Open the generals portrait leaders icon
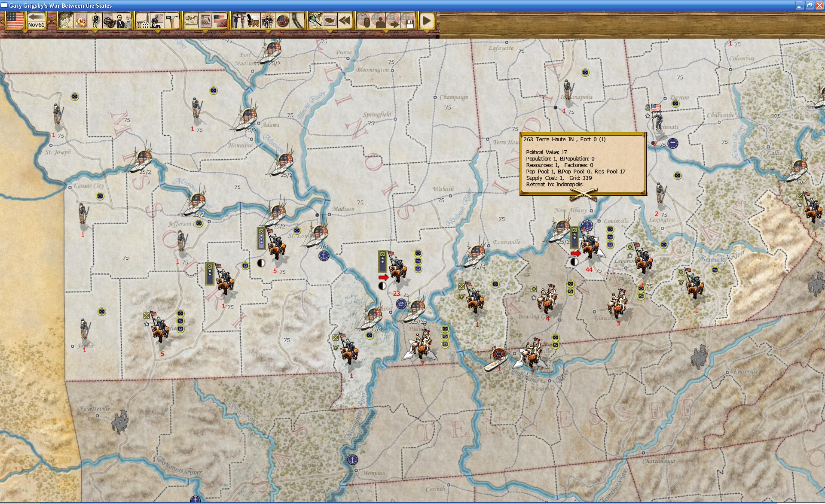This screenshot has width=825, height=504. [124, 20]
